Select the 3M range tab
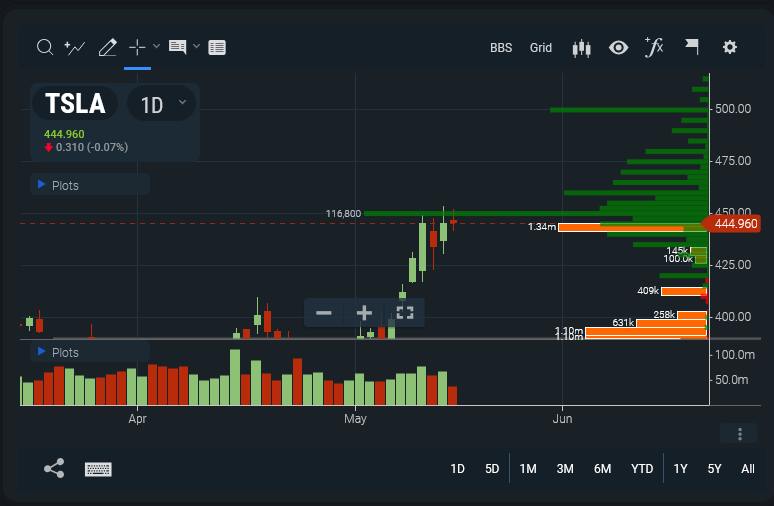 pyautogui.click(x=565, y=468)
